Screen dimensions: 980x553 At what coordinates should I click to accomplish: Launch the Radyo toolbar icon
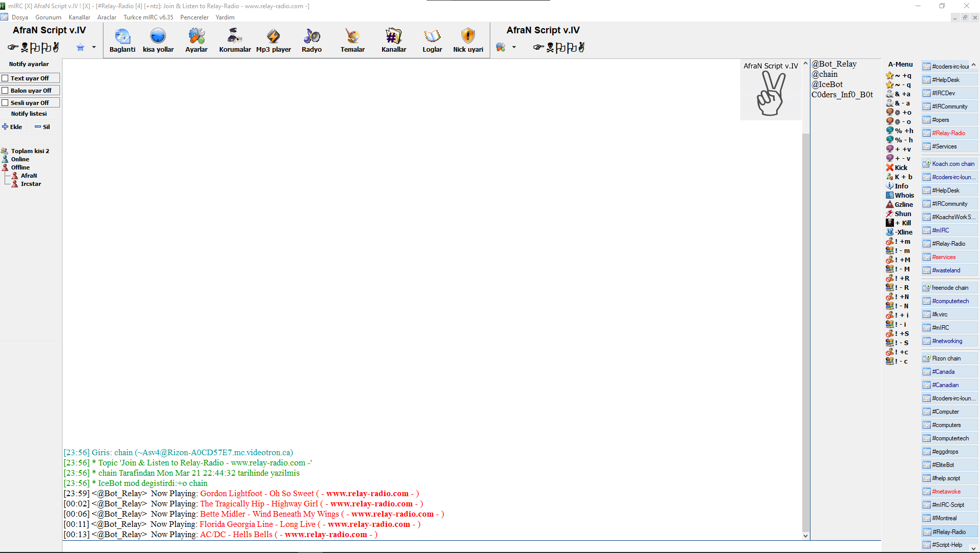click(311, 36)
